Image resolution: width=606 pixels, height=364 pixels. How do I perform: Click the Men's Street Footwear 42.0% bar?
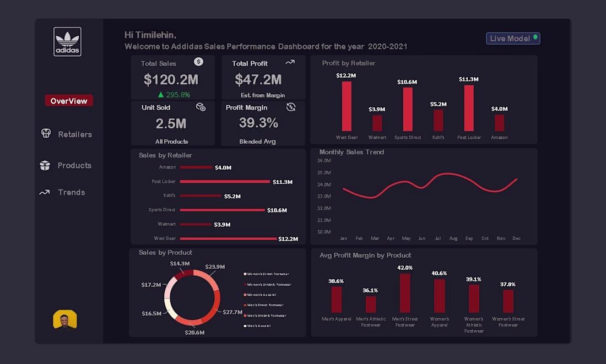pyautogui.click(x=405, y=294)
